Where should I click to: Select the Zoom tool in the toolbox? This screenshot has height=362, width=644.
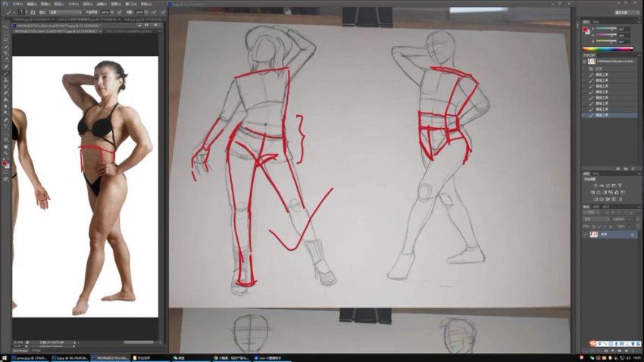(x=6, y=153)
